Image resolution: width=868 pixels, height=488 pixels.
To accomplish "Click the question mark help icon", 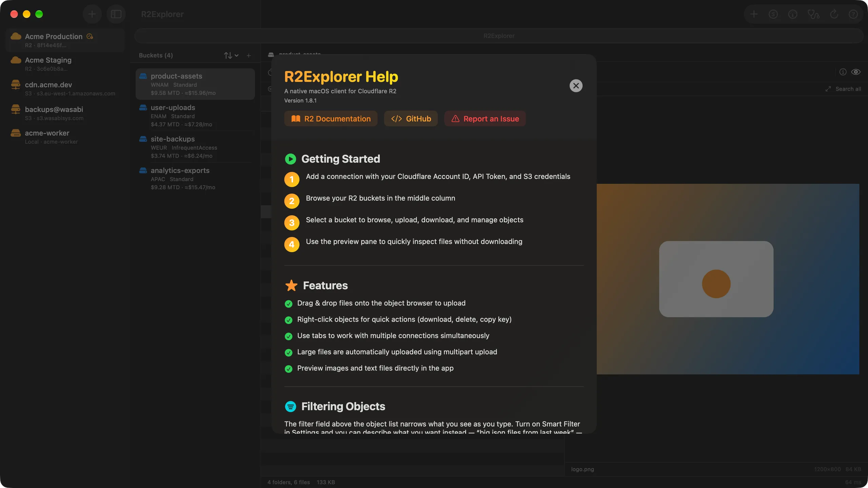I will [x=853, y=14].
